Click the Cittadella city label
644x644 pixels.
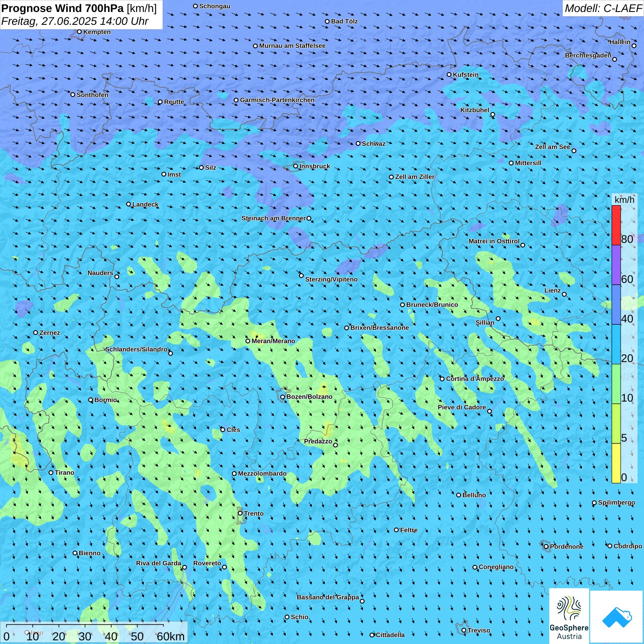click(390, 635)
